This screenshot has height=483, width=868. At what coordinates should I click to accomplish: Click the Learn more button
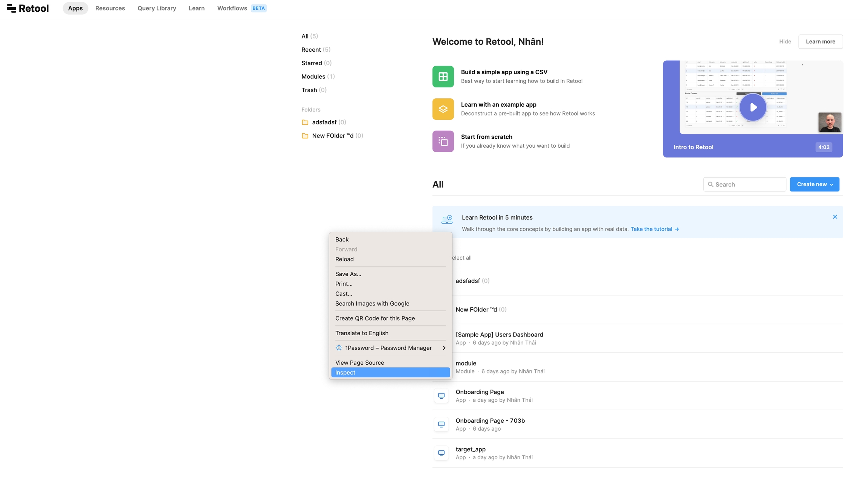click(821, 41)
